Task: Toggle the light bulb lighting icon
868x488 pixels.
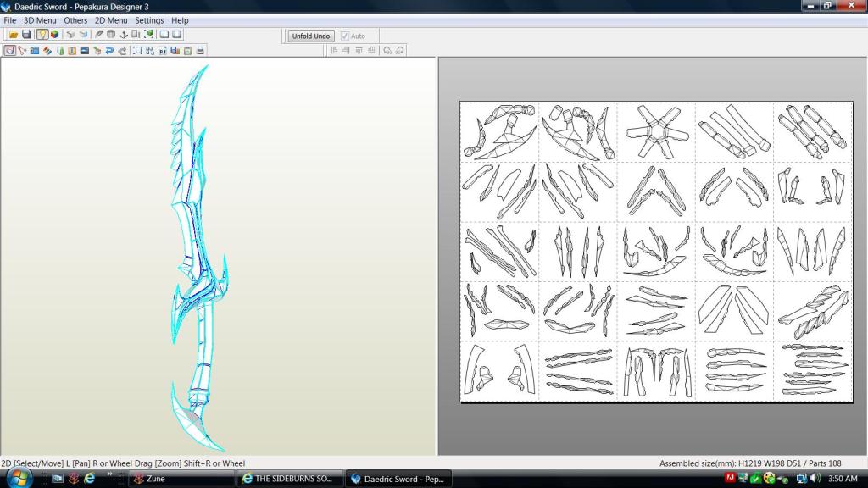Action: tap(42, 34)
